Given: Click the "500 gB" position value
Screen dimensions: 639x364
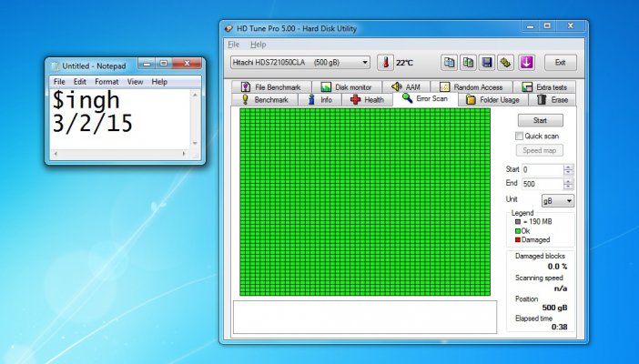Looking at the screenshot, I should point(554,308).
